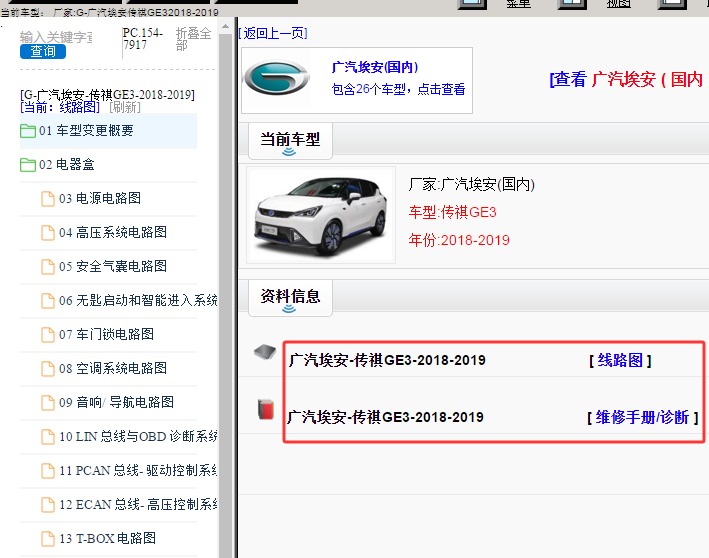Viewport: 709px width, 558px height.
Task: Open 07 车门锁电路图
Action: pyautogui.click(x=106, y=335)
